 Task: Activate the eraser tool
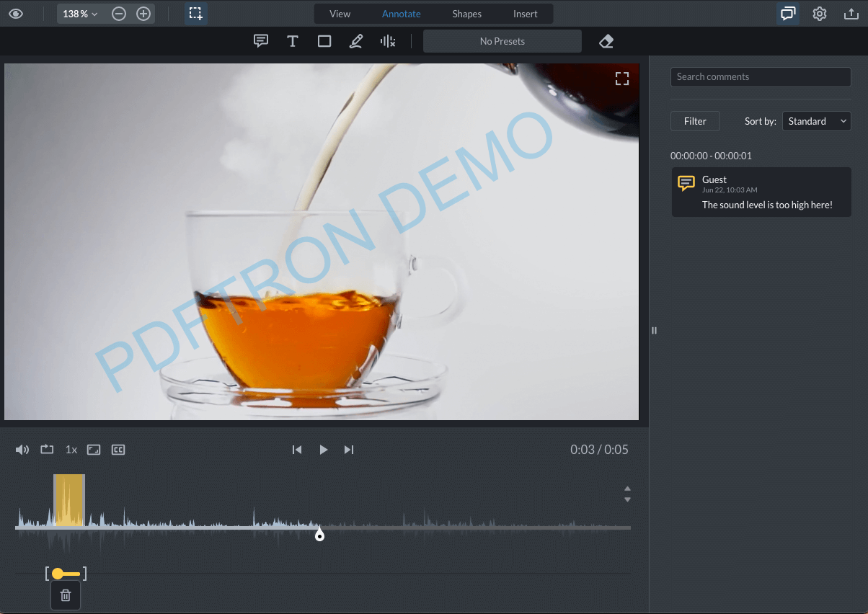(606, 41)
